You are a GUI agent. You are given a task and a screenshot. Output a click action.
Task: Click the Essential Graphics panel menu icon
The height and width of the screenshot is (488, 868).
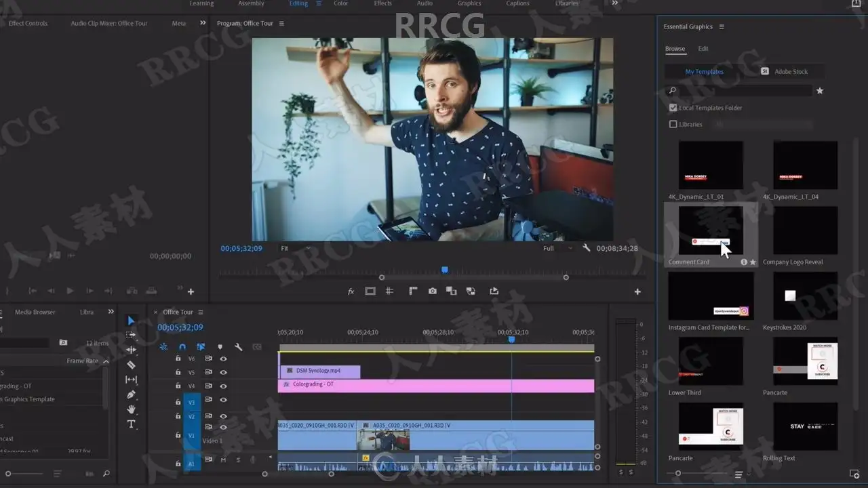click(x=722, y=26)
